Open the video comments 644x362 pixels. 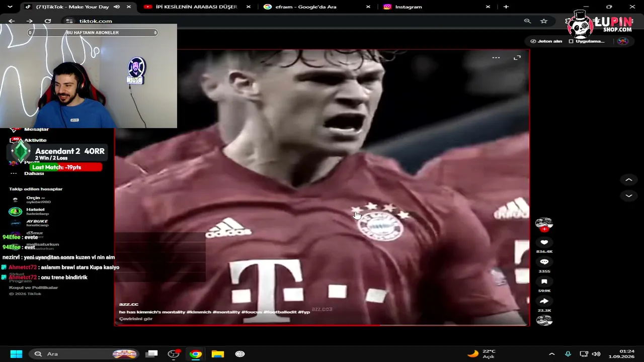pos(544,262)
